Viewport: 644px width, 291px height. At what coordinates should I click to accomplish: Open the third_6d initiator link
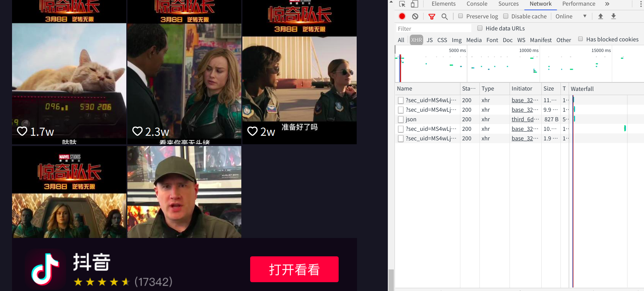(x=524, y=119)
